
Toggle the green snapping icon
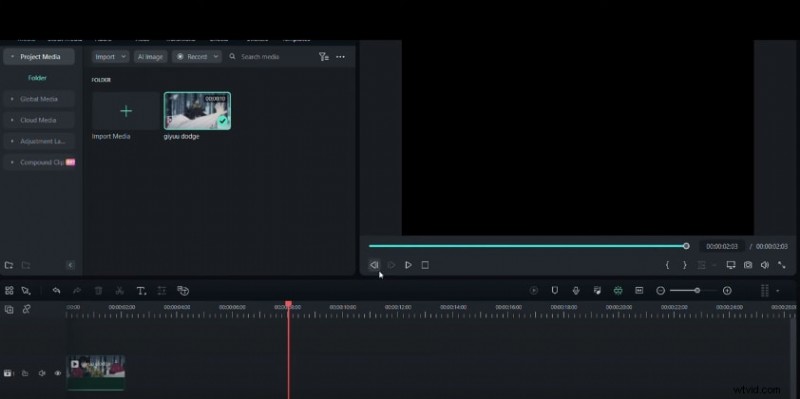coord(618,290)
